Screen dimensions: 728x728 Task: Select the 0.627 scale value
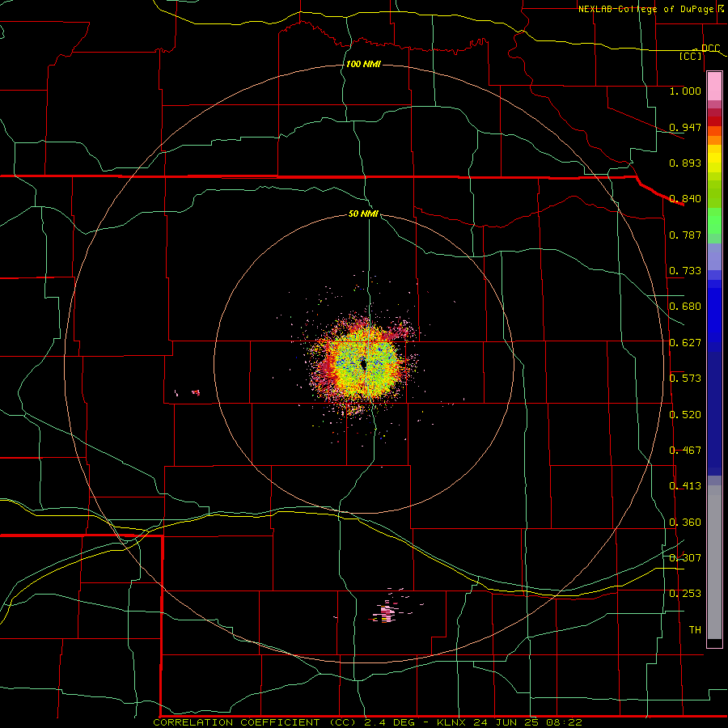(x=685, y=343)
